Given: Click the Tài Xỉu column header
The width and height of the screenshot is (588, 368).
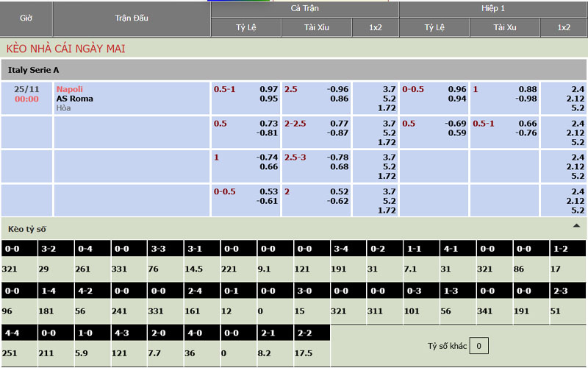Looking at the screenshot, I should point(317,27).
